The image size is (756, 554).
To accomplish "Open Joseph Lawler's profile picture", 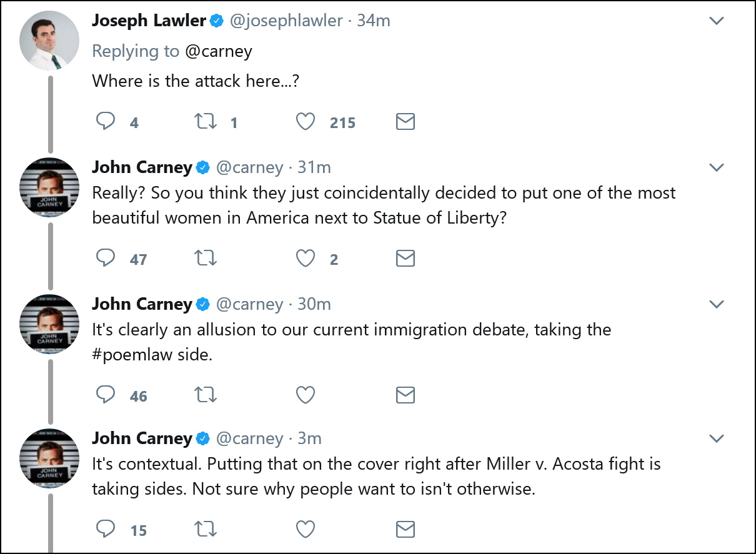I will click(49, 40).
